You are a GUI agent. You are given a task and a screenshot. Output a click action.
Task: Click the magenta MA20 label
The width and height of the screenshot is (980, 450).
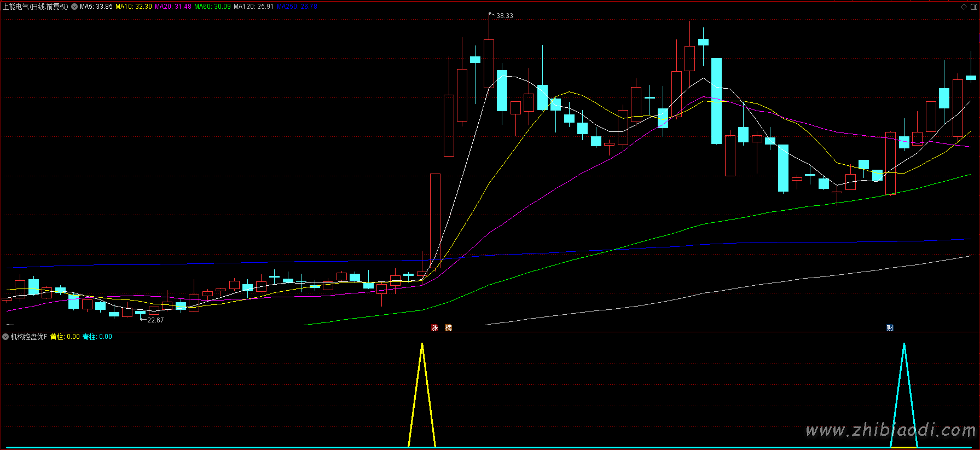(x=173, y=7)
